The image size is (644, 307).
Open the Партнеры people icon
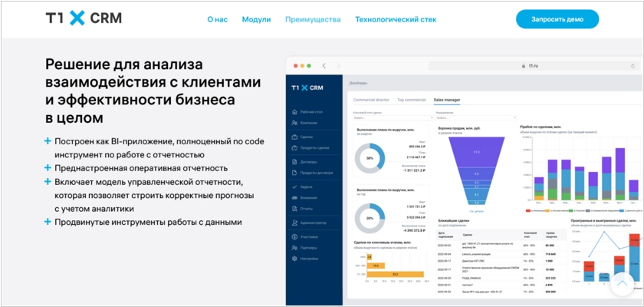294,248
